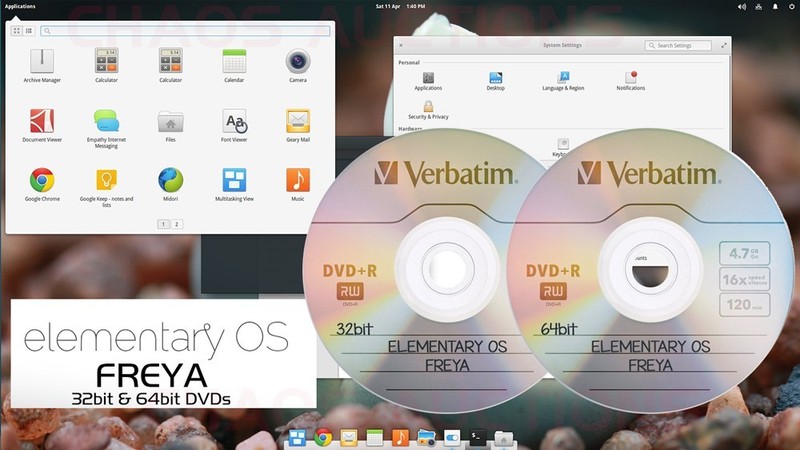Go to launcher page 1
This screenshot has width=800, height=450.
(x=163, y=224)
